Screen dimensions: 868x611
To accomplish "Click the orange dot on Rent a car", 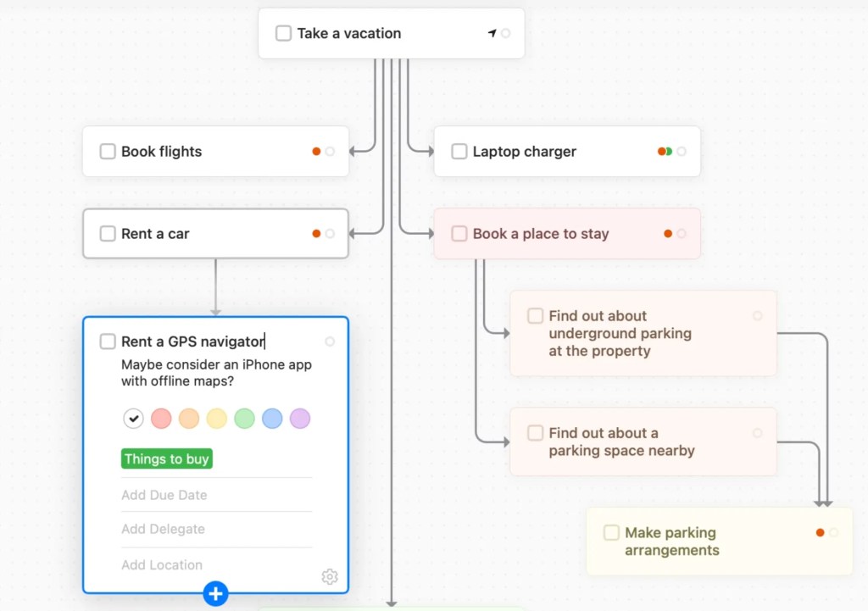I will (316, 234).
